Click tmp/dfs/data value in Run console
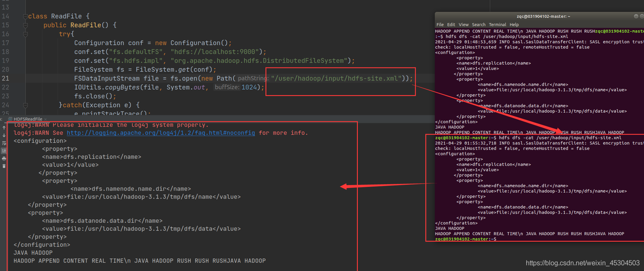 142,229
